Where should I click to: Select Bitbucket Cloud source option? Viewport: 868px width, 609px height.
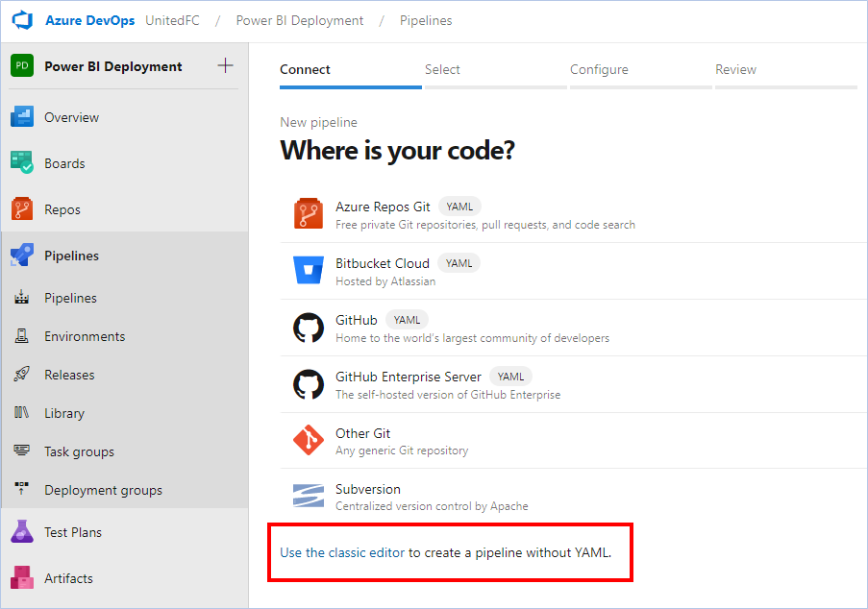pyautogui.click(x=574, y=271)
